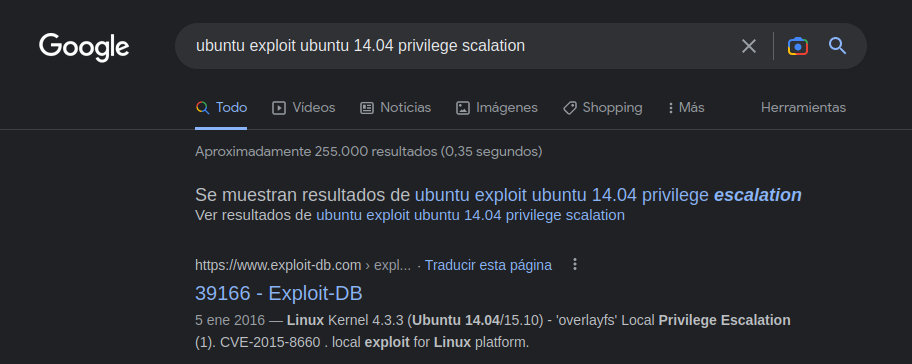912x364 pixels.
Task: Switch to the Imágenes tab
Action: click(x=497, y=108)
